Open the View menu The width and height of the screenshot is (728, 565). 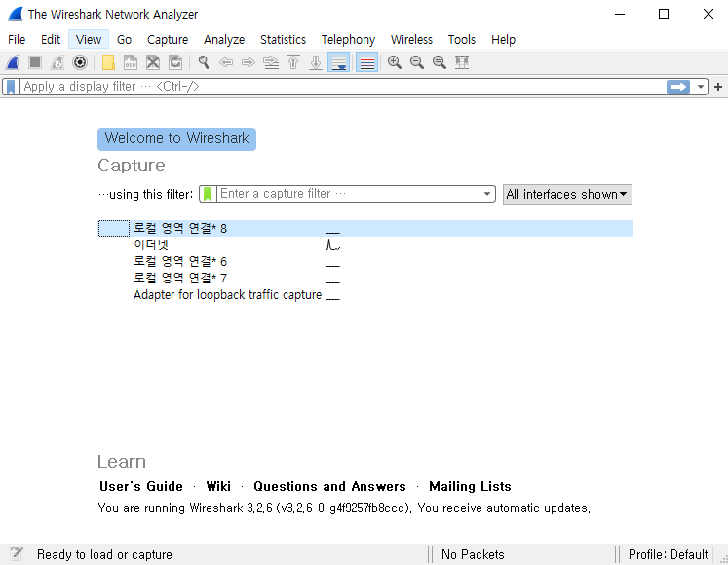click(89, 40)
